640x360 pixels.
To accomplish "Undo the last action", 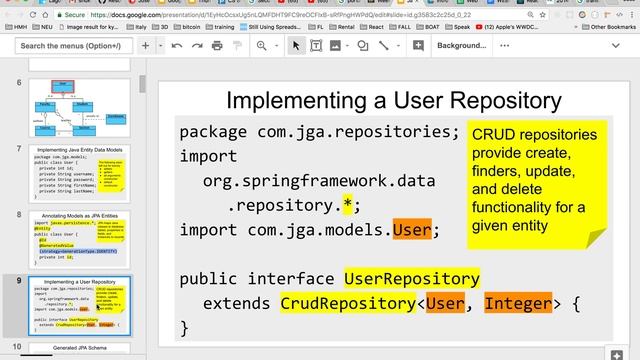I will point(177,46).
